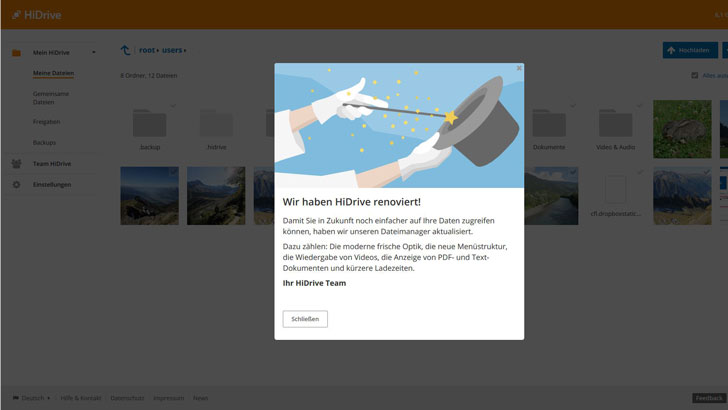Screen dimensions: 728x410
Task: Open Team HiDrive section
Action: tap(52, 163)
